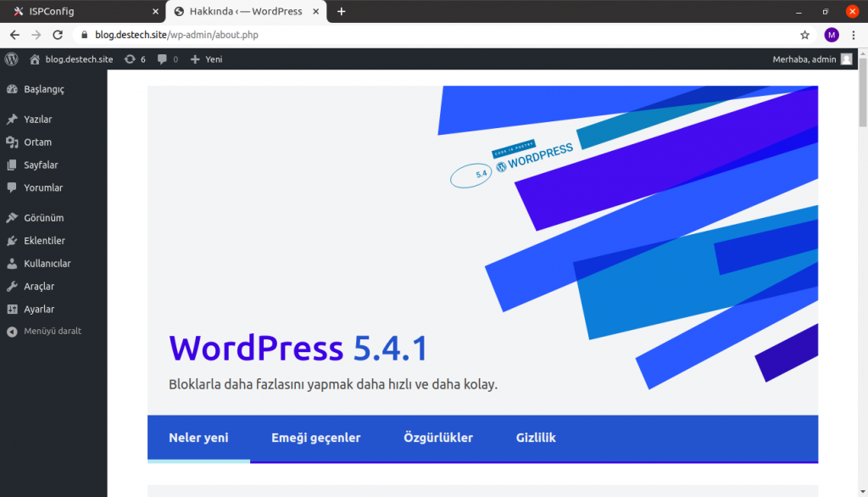Click the vertical page scrollbar thumb
The image size is (868, 497).
point(863,92)
